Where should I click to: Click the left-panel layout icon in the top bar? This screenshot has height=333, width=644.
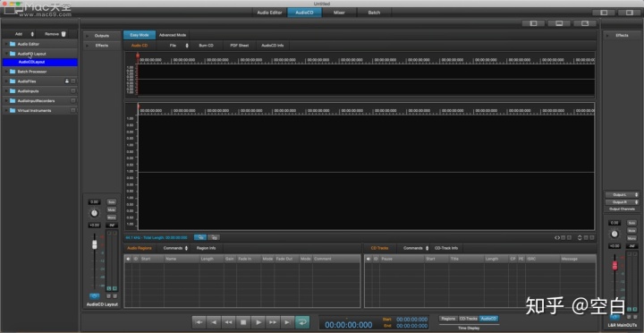pyautogui.click(x=533, y=23)
